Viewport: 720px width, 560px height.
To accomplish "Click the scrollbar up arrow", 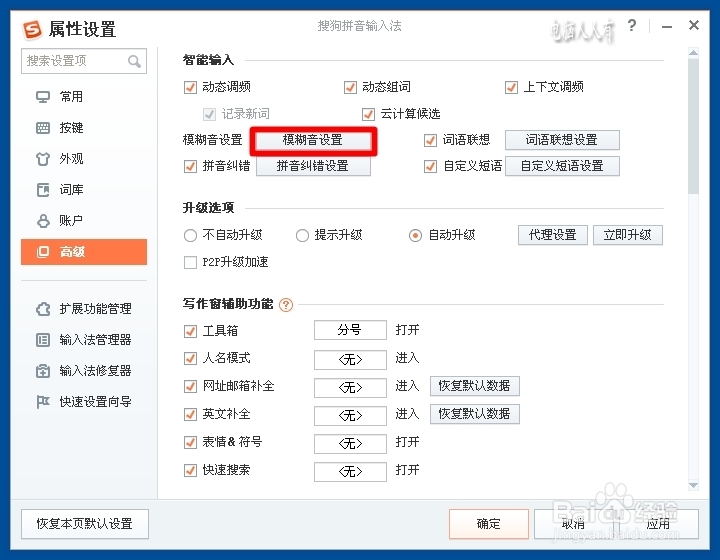I will point(693,53).
